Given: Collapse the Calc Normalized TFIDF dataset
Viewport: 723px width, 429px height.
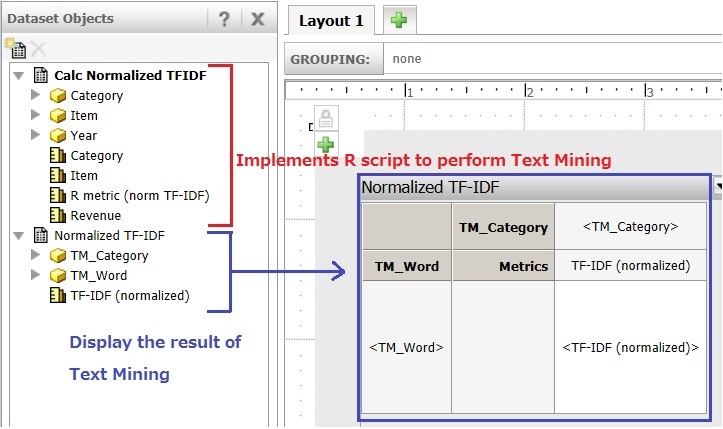Looking at the screenshot, I should tap(20, 76).
